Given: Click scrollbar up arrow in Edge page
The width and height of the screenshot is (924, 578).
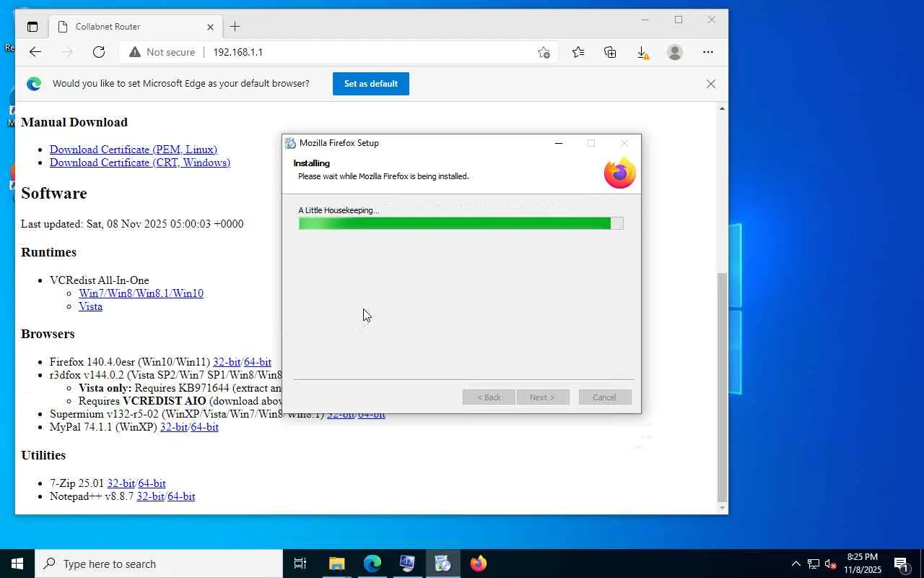Looking at the screenshot, I should click(x=722, y=108).
